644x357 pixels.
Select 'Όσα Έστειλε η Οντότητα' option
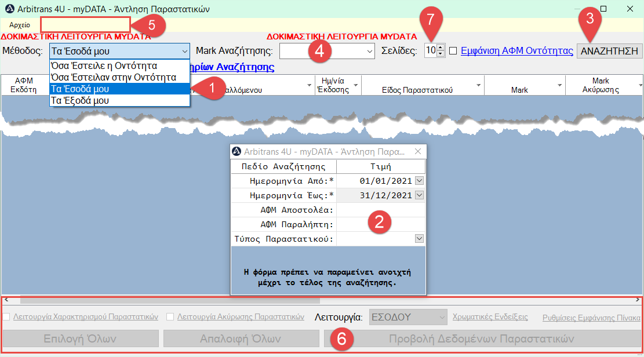(x=119, y=65)
